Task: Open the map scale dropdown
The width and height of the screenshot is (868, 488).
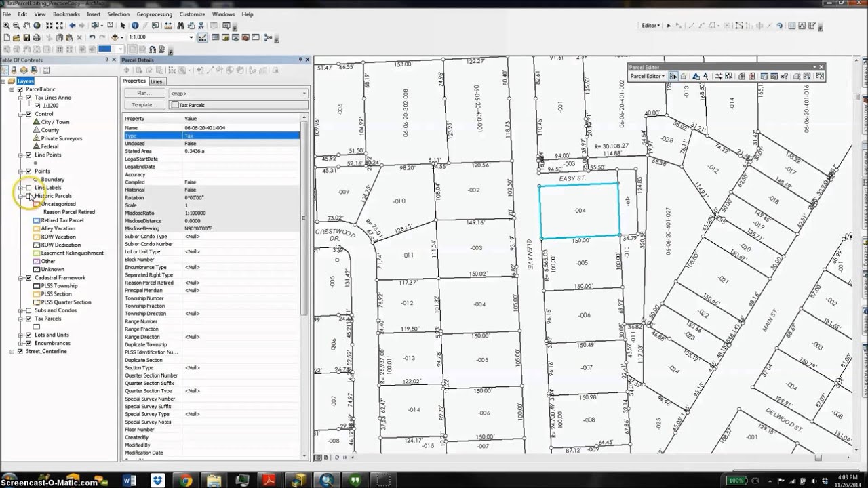Action: [x=191, y=37]
